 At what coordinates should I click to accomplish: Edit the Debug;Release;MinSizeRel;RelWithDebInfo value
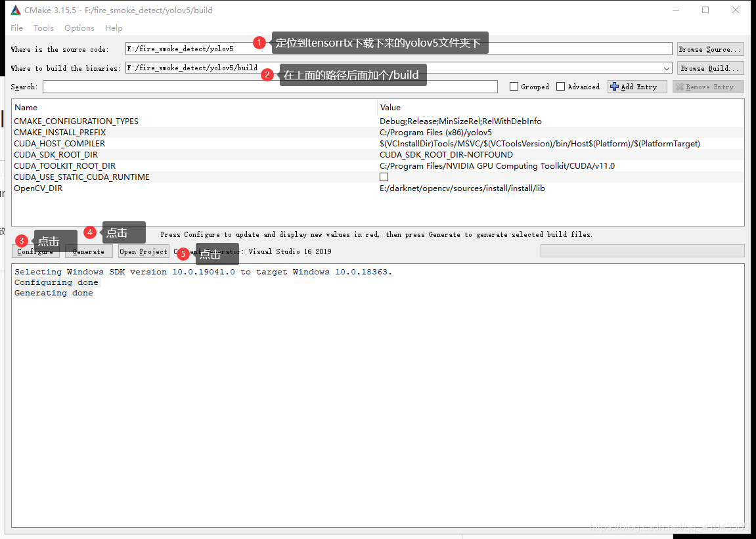point(460,121)
